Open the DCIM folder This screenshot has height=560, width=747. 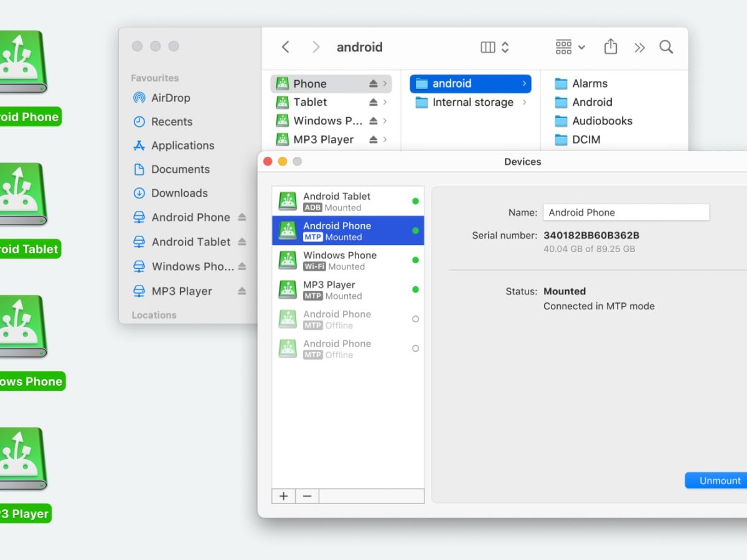coord(586,139)
